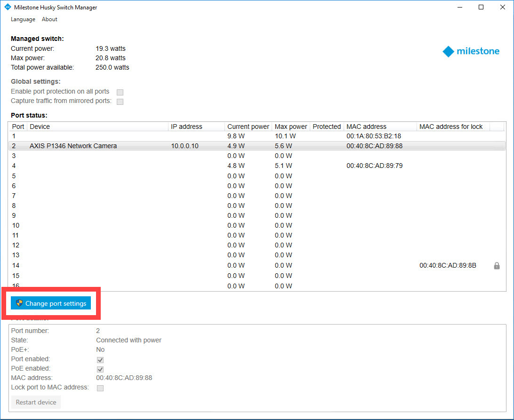
Task: Select port 4 row in the list
Action: (x=141, y=166)
